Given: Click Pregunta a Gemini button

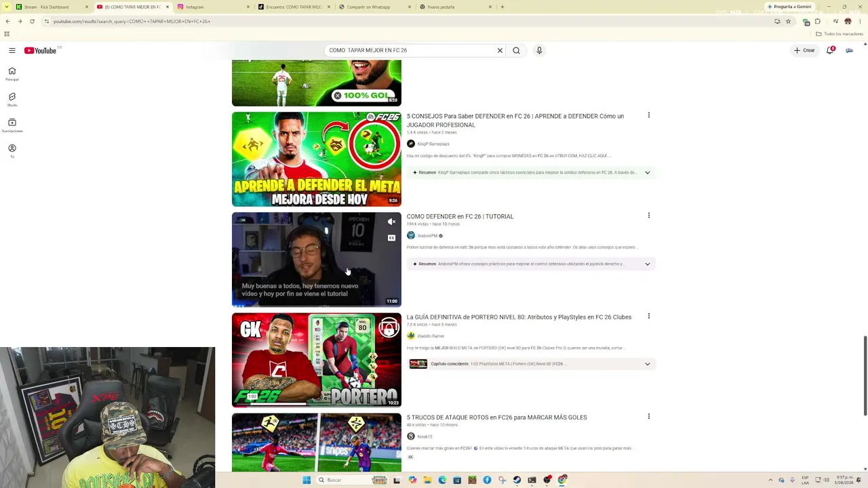Looking at the screenshot, I should [789, 7].
